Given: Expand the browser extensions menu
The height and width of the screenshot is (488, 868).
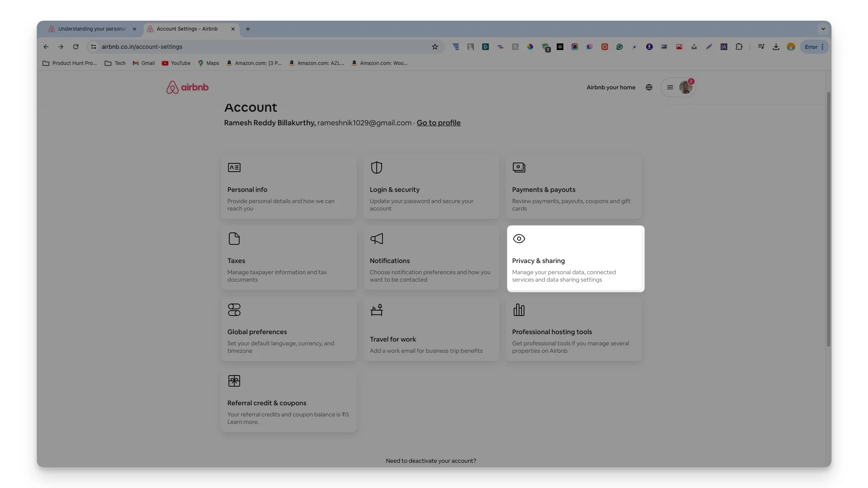Looking at the screenshot, I should 738,46.
